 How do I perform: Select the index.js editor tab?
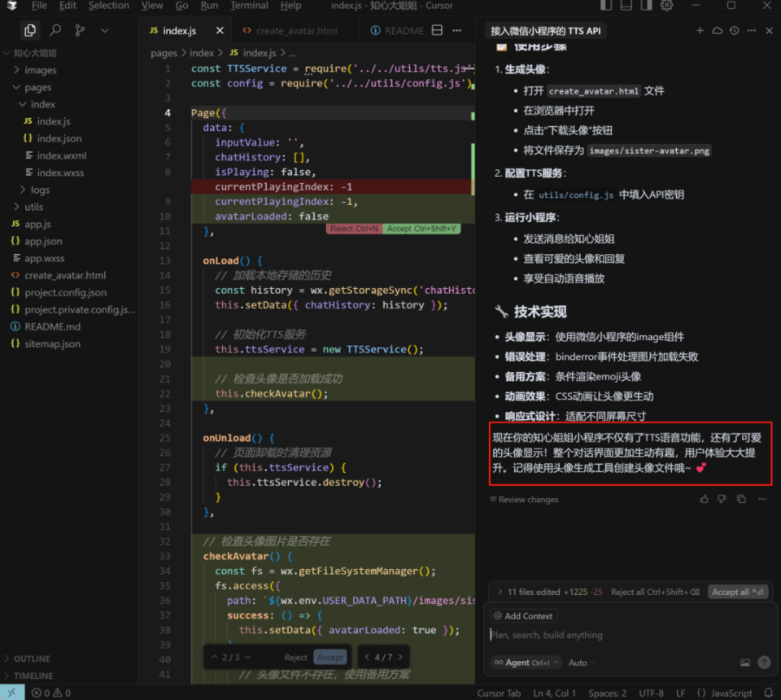(179, 31)
